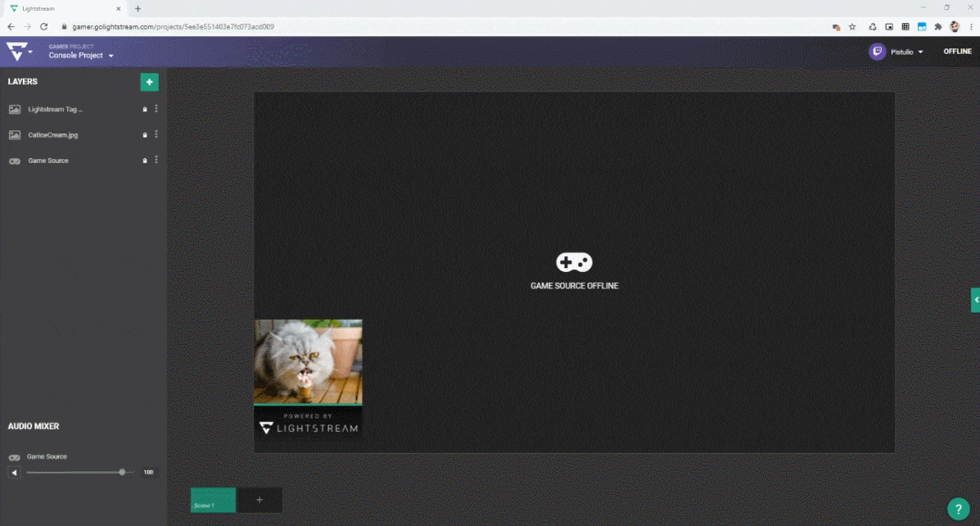Click the gamepad icon beside the Game Source layer

click(14, 161)
